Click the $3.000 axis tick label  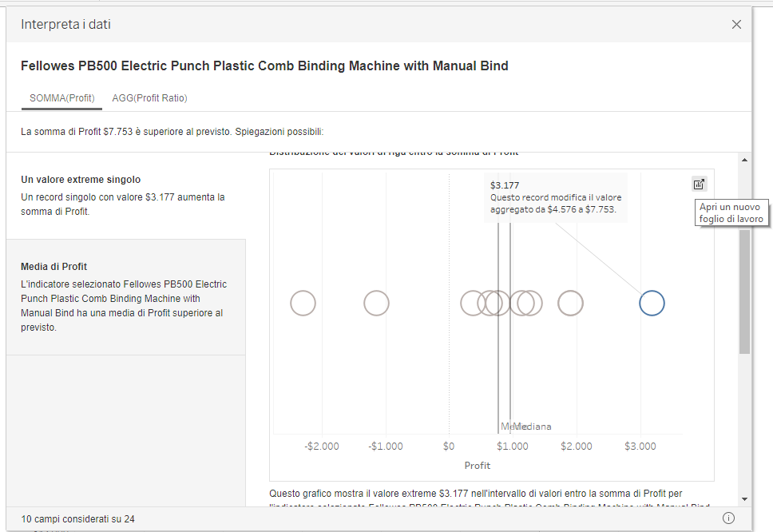pos(640,447)
